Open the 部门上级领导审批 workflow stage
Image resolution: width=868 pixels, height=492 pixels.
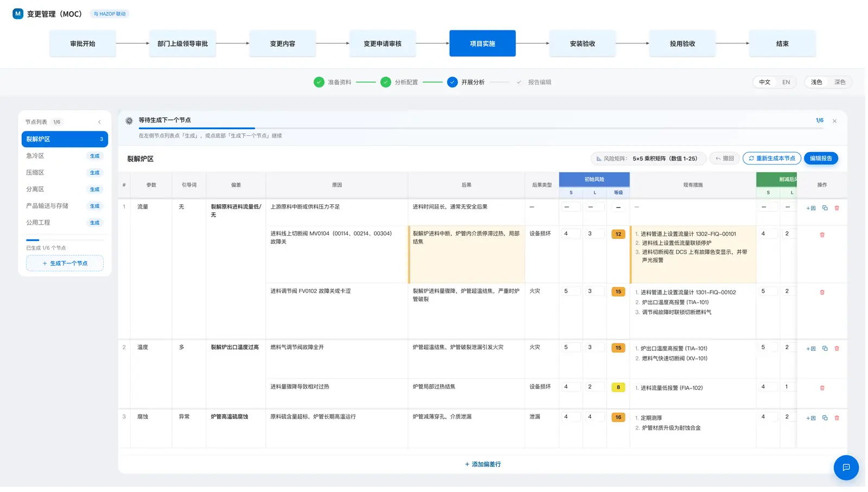pyautogui.click(x=183, y=43)
